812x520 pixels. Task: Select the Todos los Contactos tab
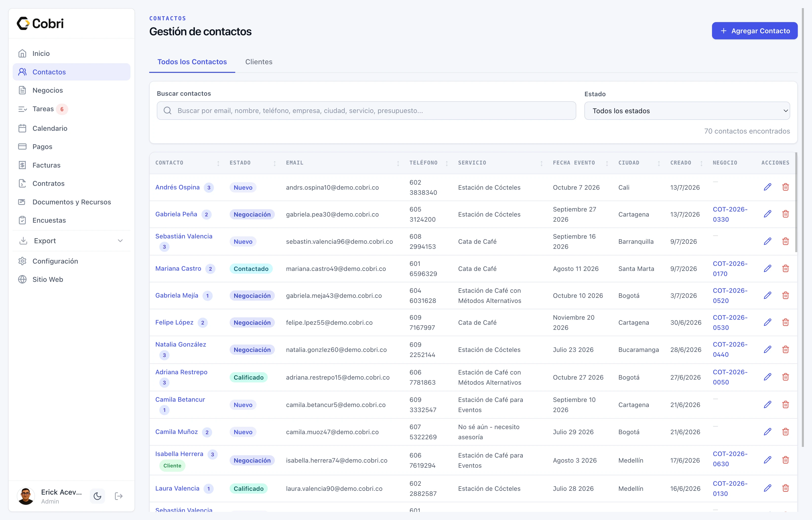tap(192, 62)
